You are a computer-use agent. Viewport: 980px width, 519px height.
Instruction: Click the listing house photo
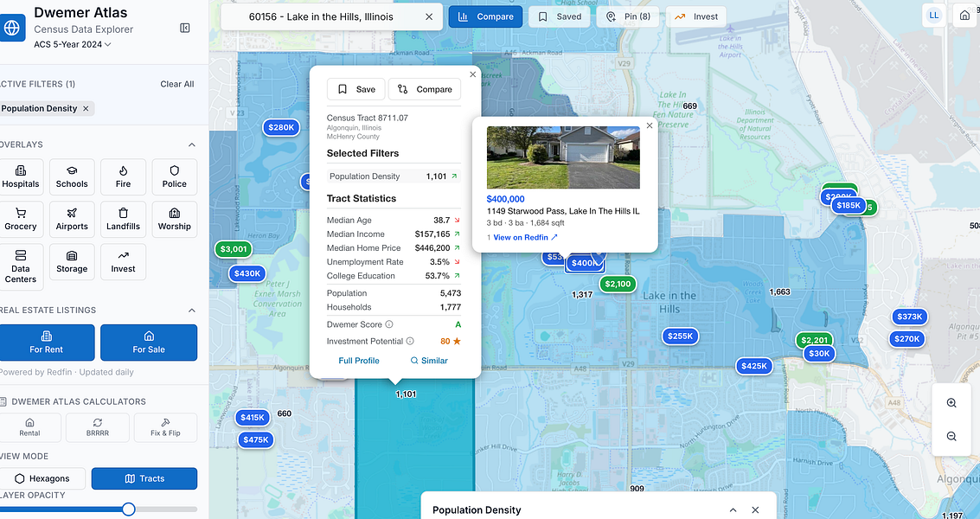[x=563, y=157]
